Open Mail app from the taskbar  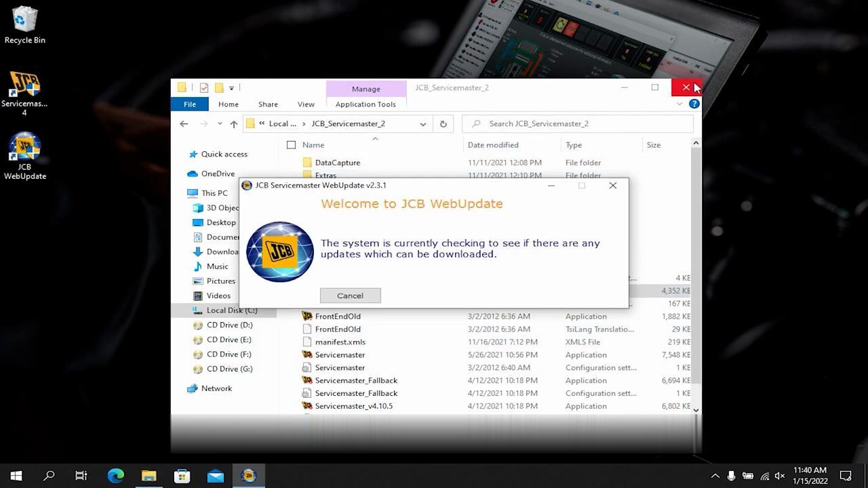215,476
